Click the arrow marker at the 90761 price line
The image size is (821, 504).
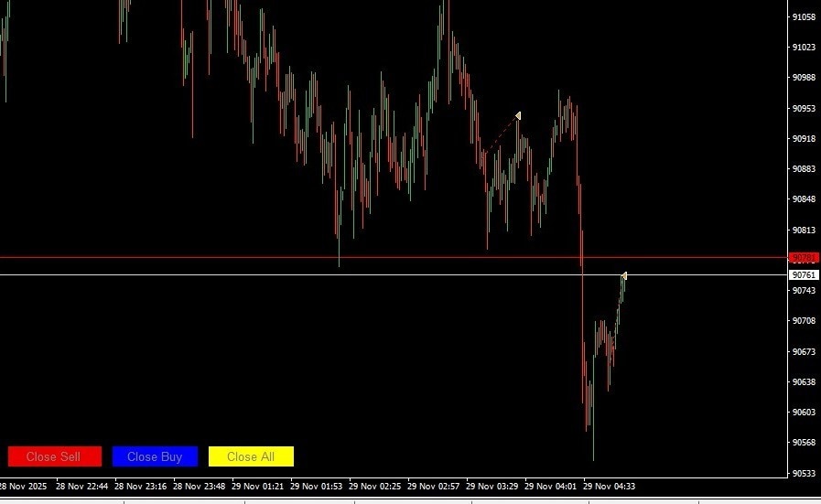tap(623, 276)
